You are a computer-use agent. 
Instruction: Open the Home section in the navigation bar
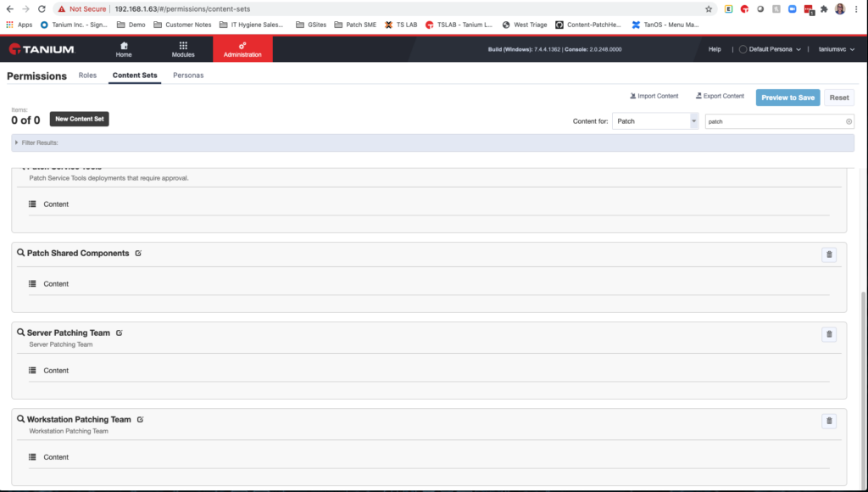point(123,48)
